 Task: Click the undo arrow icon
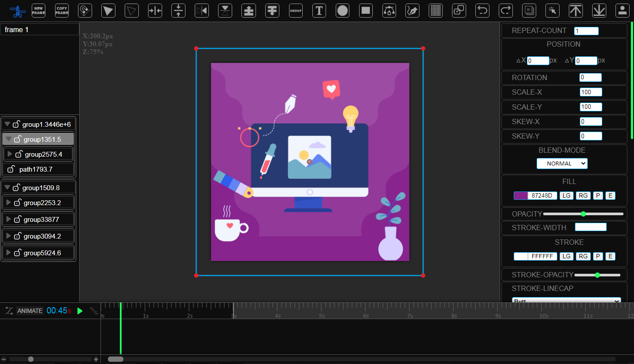(x=483, y=11)
